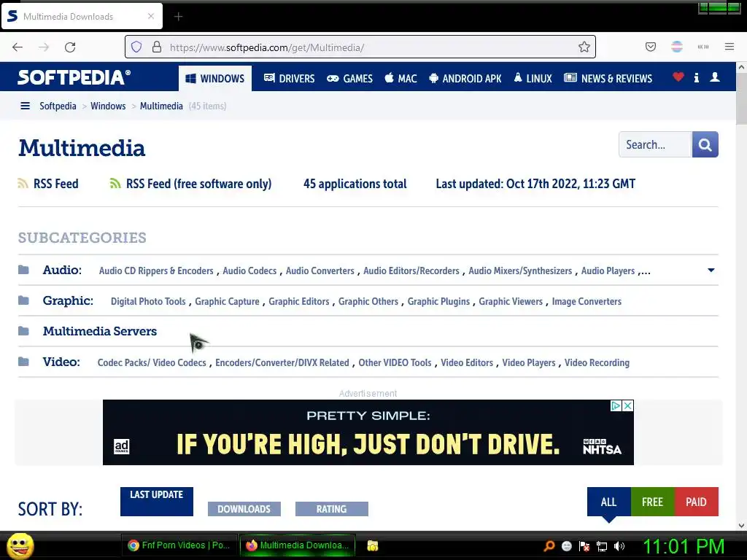Viewport: 747px width, 560px height.
Task: Bookmark this page with the star icon
Action: 584,47
